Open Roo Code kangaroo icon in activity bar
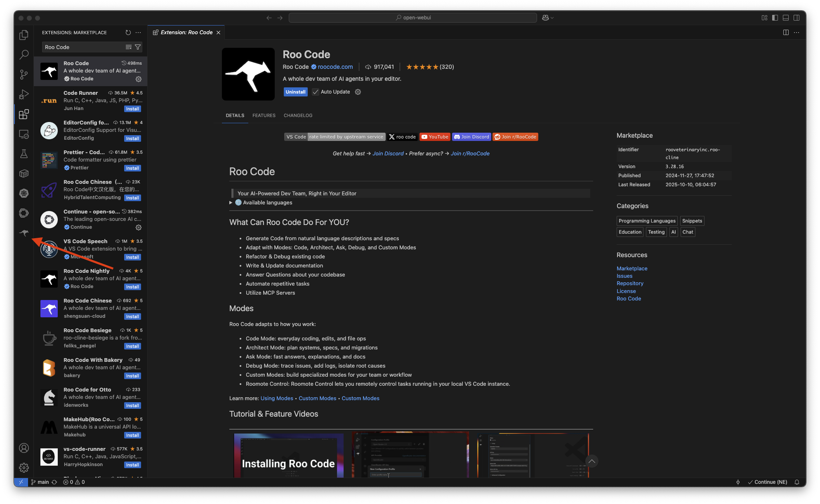The height and width of the screenshot is (504, 820). [x=24, y=233]
